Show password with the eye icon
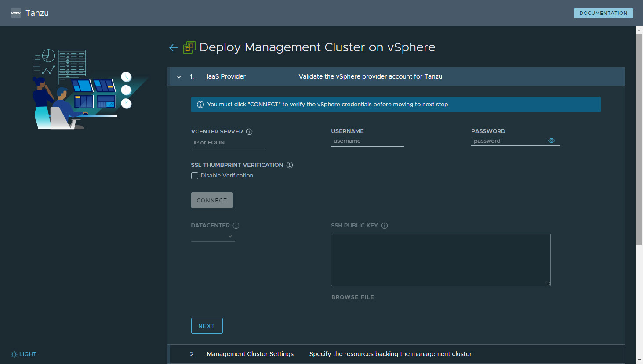 [x=552, y=141]
